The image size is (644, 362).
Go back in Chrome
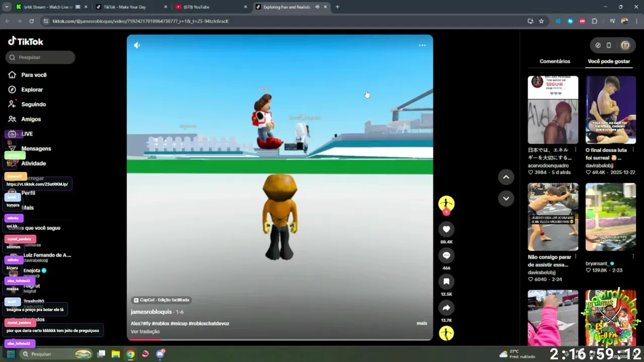(x=8, y=21)
